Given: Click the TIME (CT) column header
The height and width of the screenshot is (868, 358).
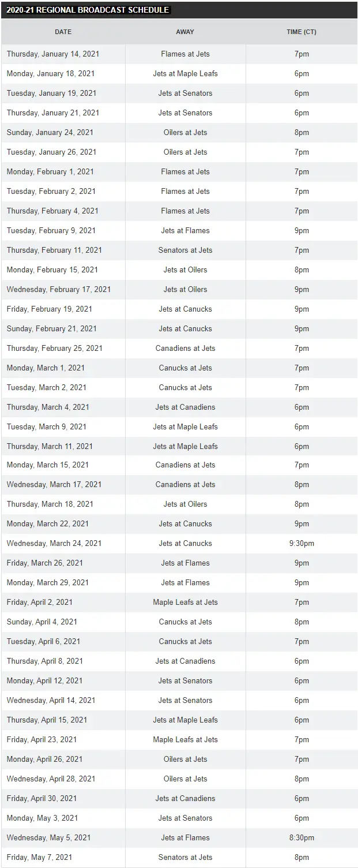Looking at the screenshot, I should (302, 32).
